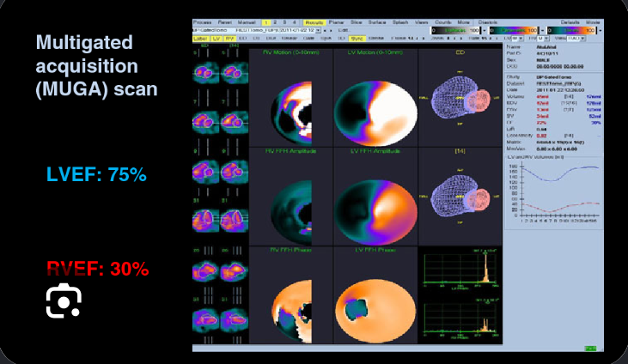Screen dimensions: 628x364
Task: Open the RV selection combo box
Action: (543, 39)
